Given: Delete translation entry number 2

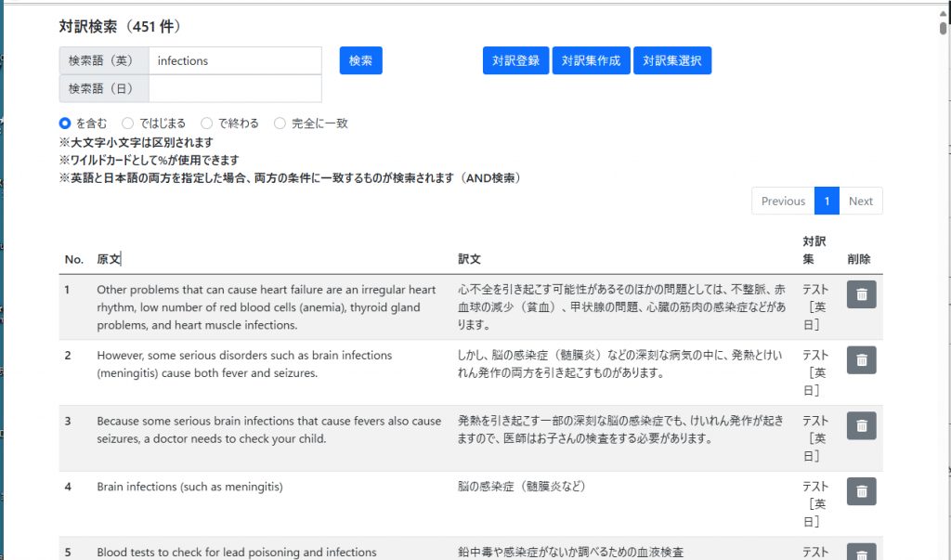Looking at the screenshot, I should click(861, 359).
